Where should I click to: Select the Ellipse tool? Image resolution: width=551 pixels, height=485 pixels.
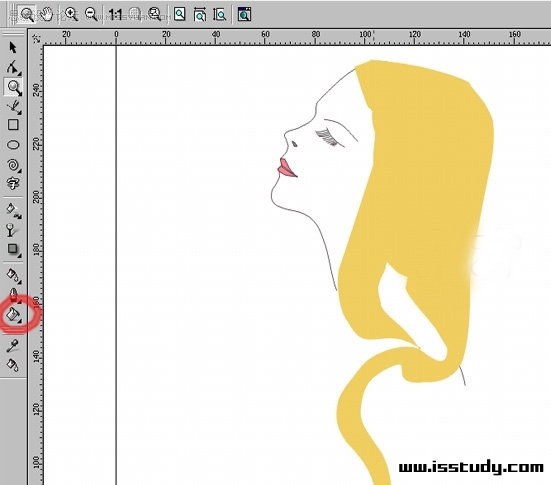(x=13, y=145)
